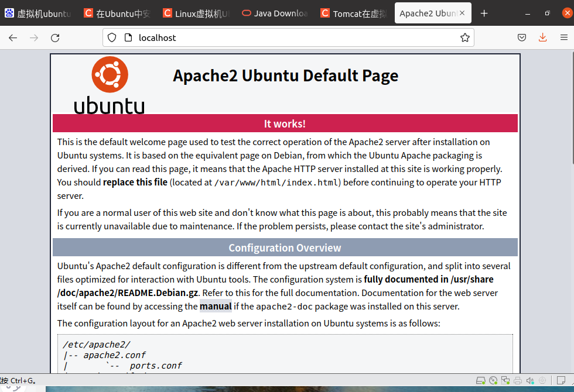Open the manual link
Screen dimensions: 574x392
click(216, 307)
